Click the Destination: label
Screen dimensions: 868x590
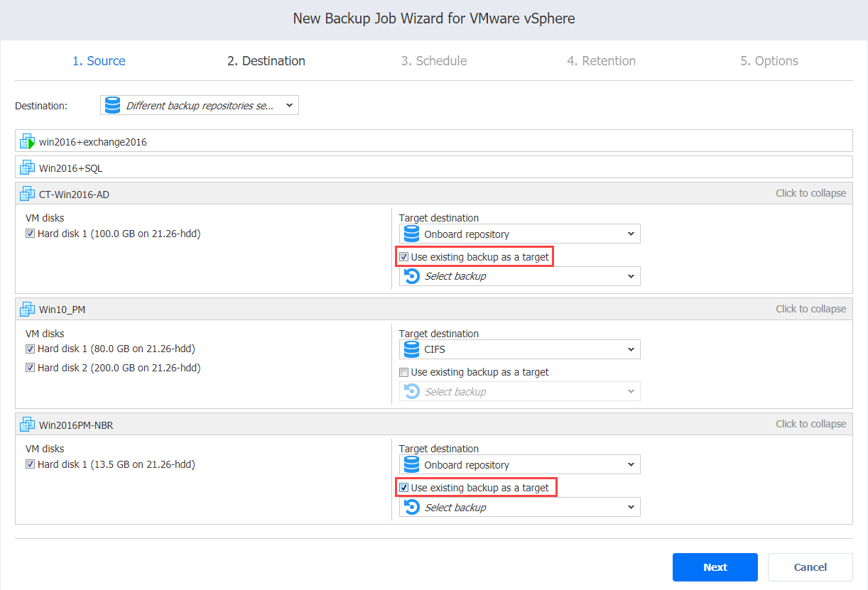click(41, 106)
